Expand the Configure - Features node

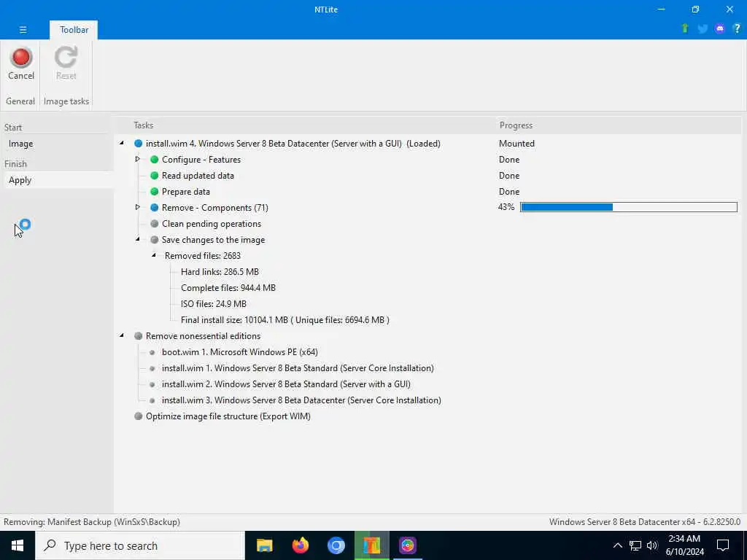(x=137, y=159)
